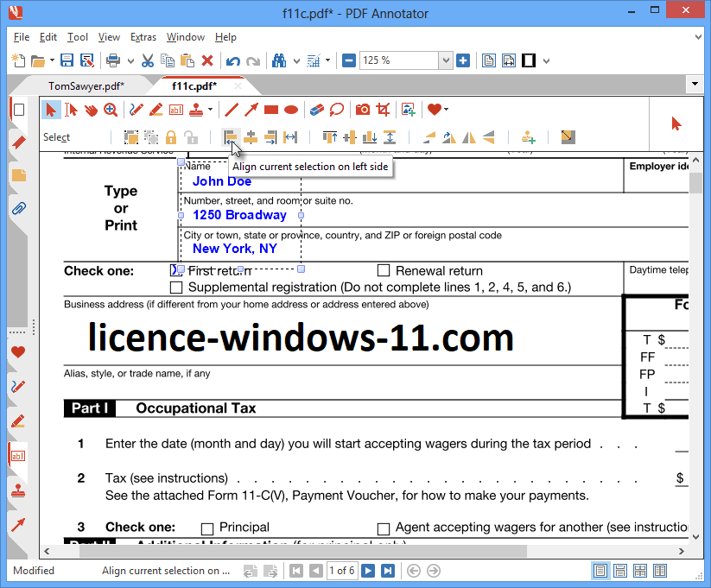Tick the Supplemental registration checkbox
The image size is (711, 588).
point(176,288)
